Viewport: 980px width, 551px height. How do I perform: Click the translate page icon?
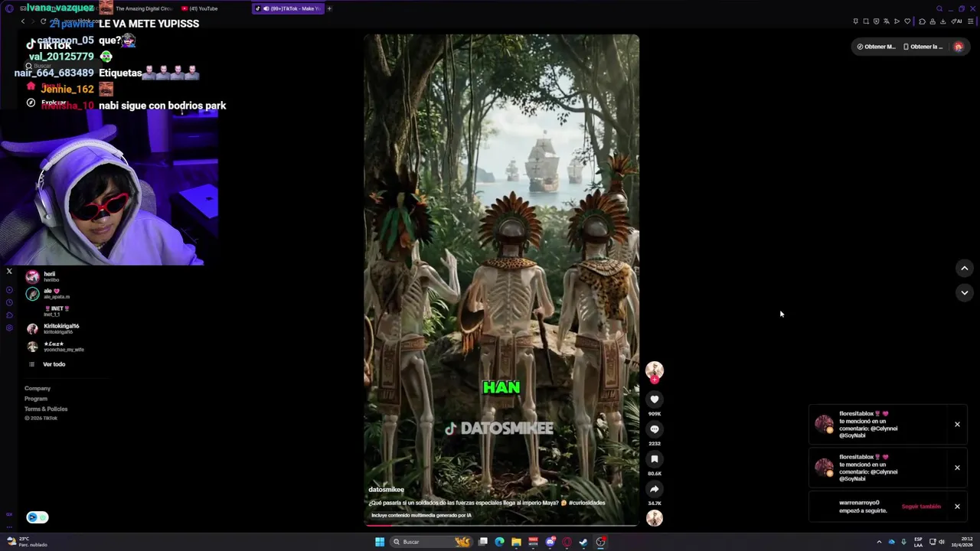click(887, 21)
